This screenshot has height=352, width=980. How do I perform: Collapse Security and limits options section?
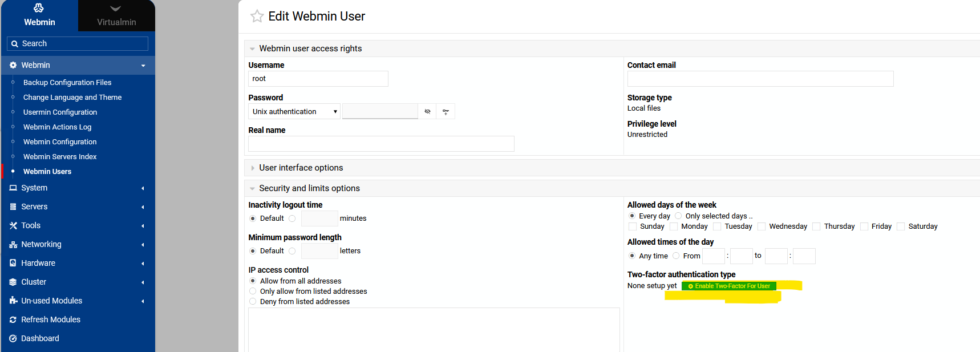click(309, 188)
